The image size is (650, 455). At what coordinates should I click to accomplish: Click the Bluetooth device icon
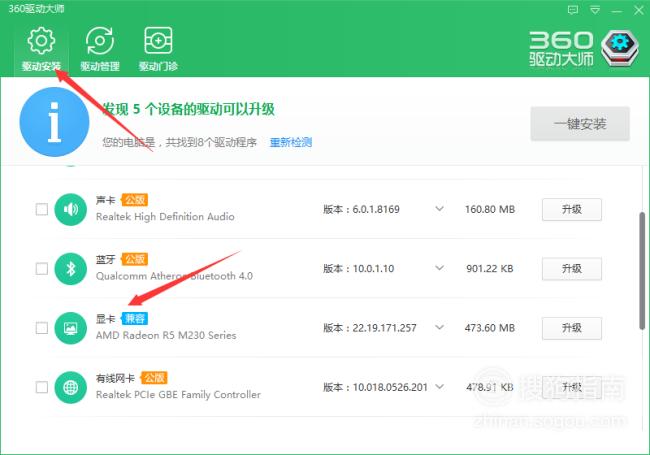(x=70, y=269)
